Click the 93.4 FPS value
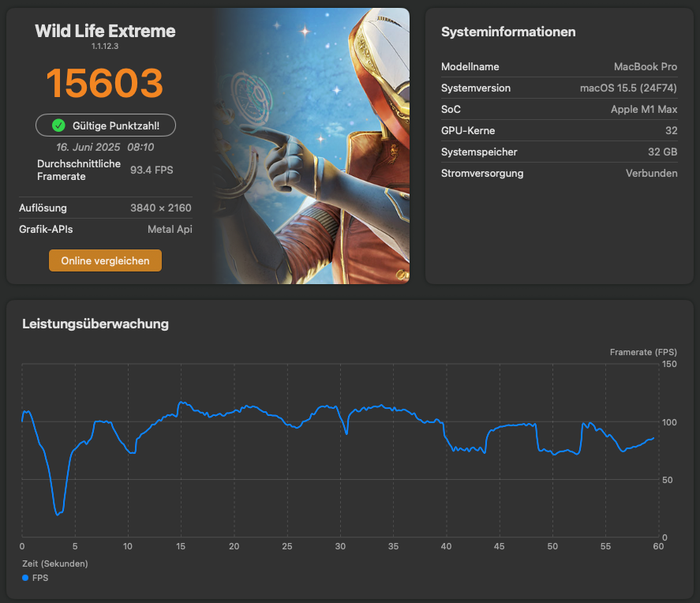The image size is (700, 603). click(152, 170)
